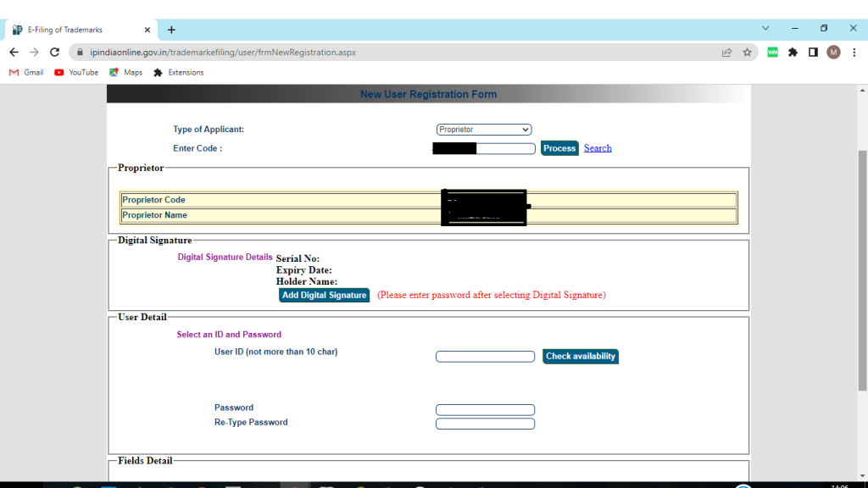
Task: Expand the Type of Applicant dropdown
Action: (x=484, y=130)
